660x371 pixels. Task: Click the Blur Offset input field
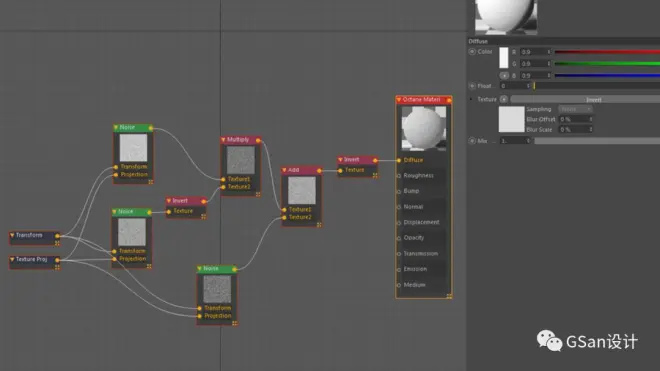coord(575,119)
